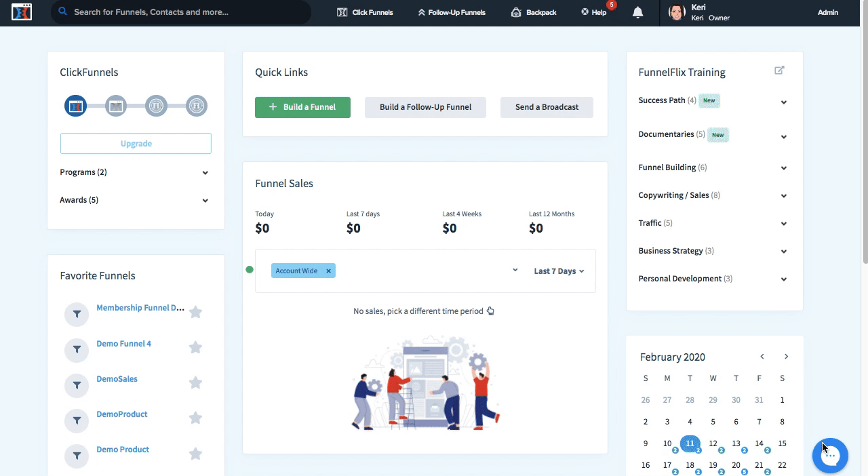
Task: Select the second ClickFunnels progress badge
Action: pos(116,106)
